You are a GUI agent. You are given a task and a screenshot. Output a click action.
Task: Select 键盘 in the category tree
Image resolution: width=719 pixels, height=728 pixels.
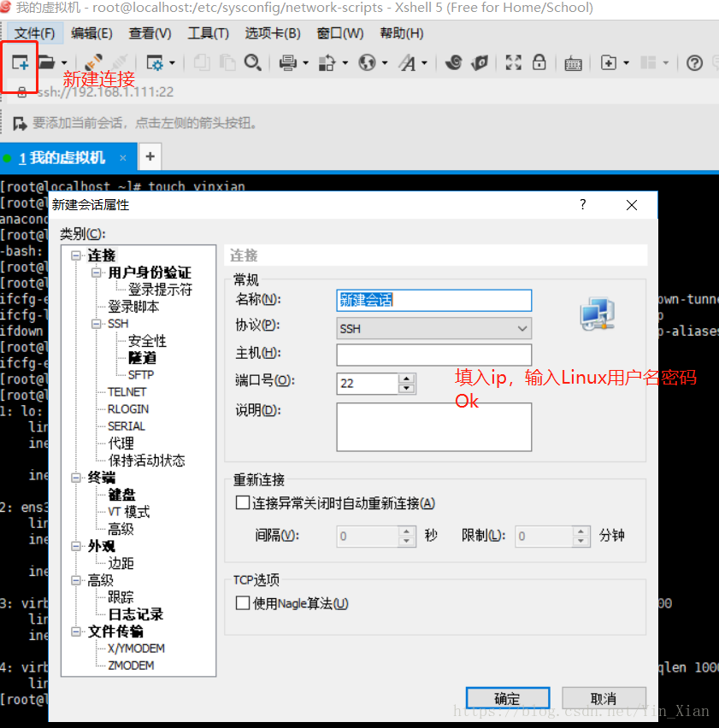click(121, 495)
